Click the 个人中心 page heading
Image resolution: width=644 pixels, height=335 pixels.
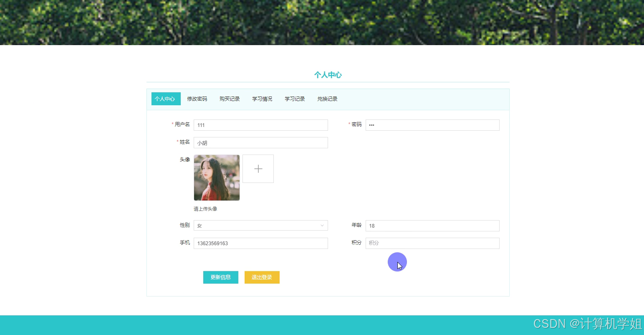pyautogui.click(x=328, y=75)
